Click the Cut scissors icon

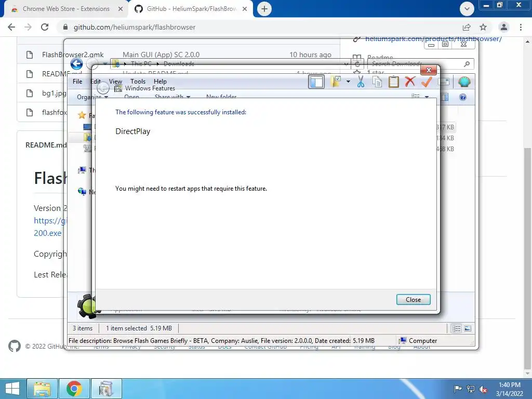point(361,82)
